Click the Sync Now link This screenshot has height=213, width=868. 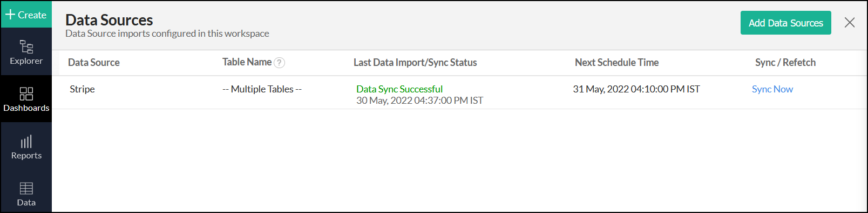point(772,89)
